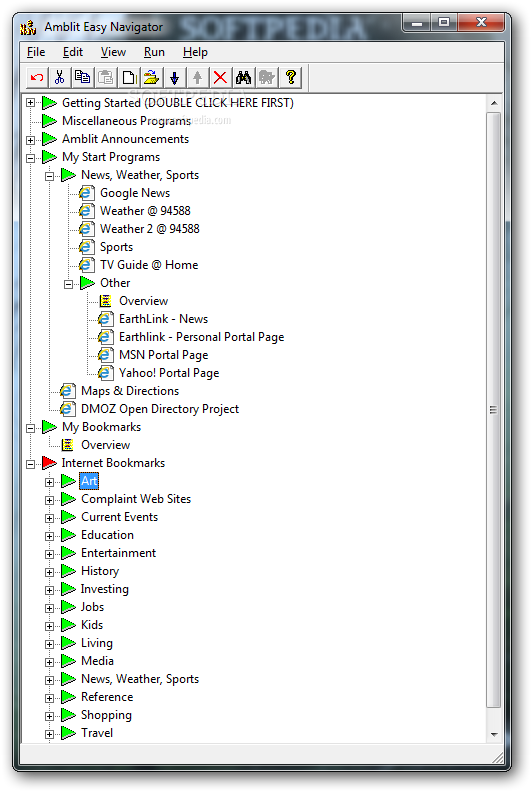Viewport: 532px width, 792px height.
Task: Click the red X Delete toolbar icon
Action: coord(220,77)
